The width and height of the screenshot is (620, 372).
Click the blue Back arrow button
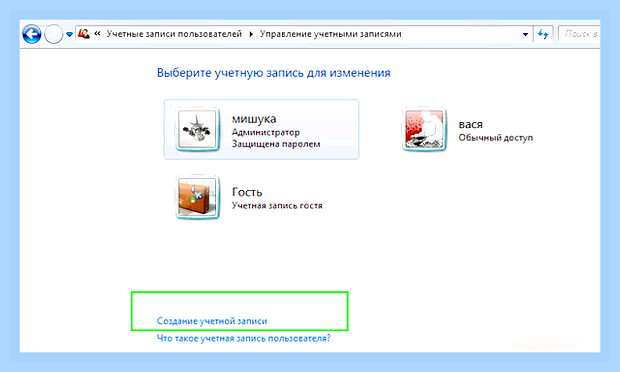click(x=32, y=34)
